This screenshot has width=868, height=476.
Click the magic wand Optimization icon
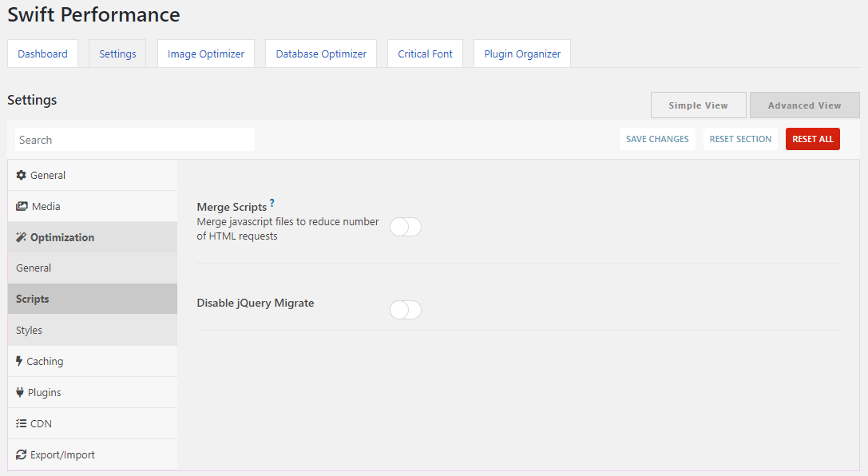(22, 237)
